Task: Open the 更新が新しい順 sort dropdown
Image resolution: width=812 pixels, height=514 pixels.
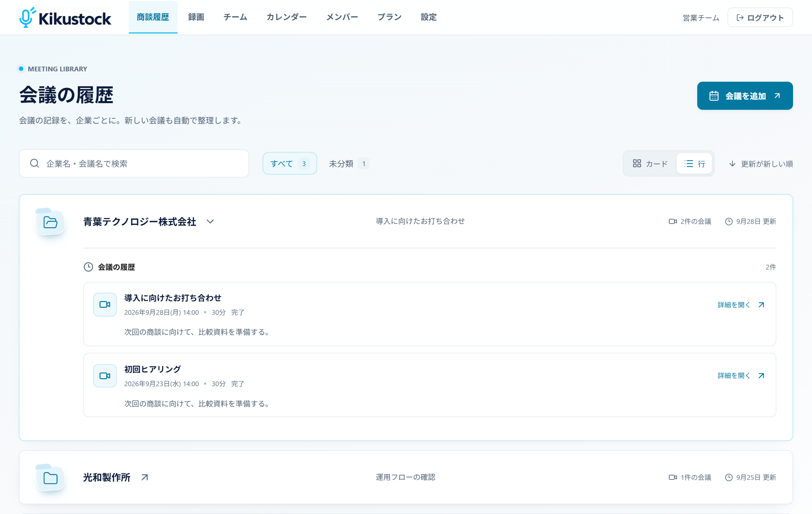Action: pos(761,164)
